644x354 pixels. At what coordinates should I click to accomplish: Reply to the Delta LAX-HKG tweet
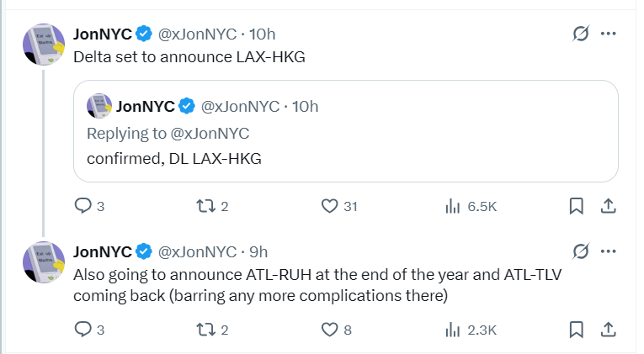(x=83, y=206)
